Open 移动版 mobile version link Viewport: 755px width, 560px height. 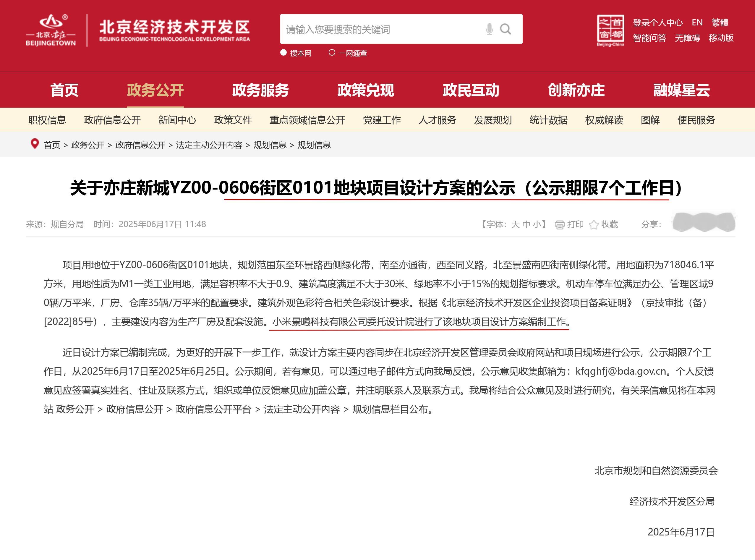(x=721, y=38)
